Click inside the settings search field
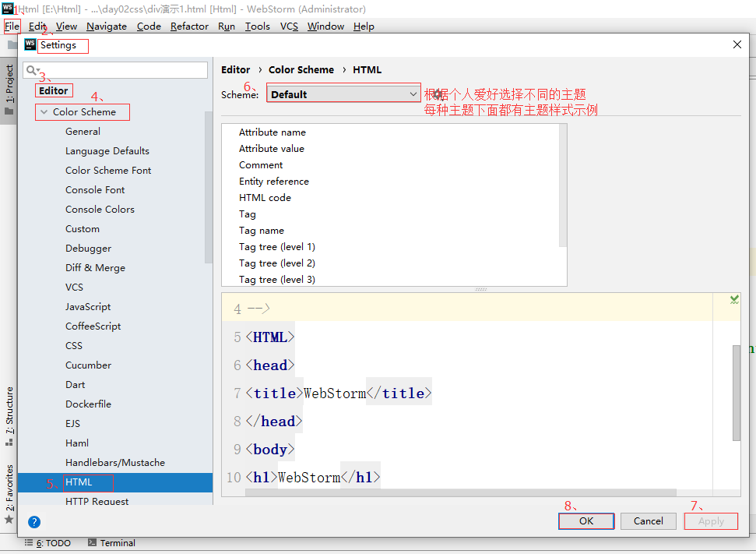The image size is (756, 554). 115,69
